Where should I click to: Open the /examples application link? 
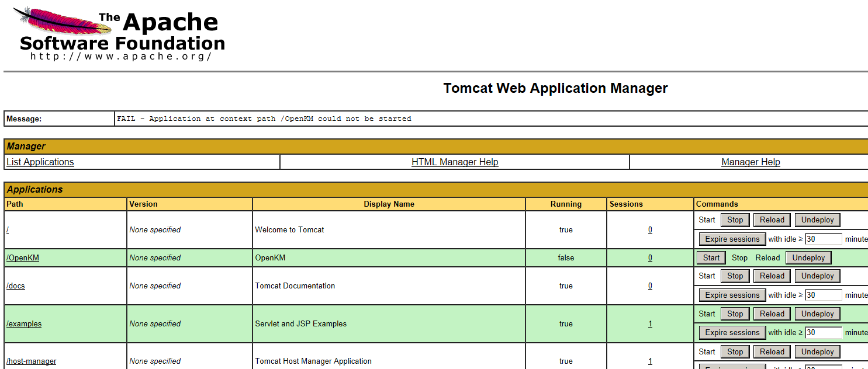tap(24, 323)
